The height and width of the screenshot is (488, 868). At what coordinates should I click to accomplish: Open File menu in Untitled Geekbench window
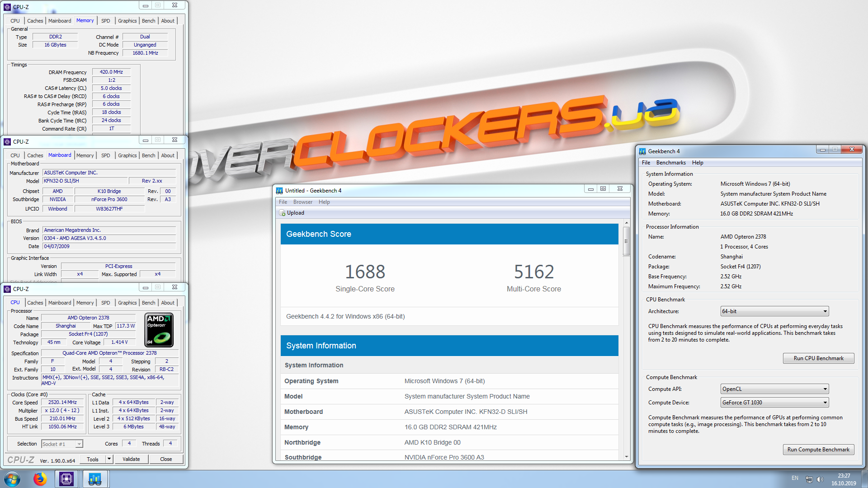click(283, 202)
